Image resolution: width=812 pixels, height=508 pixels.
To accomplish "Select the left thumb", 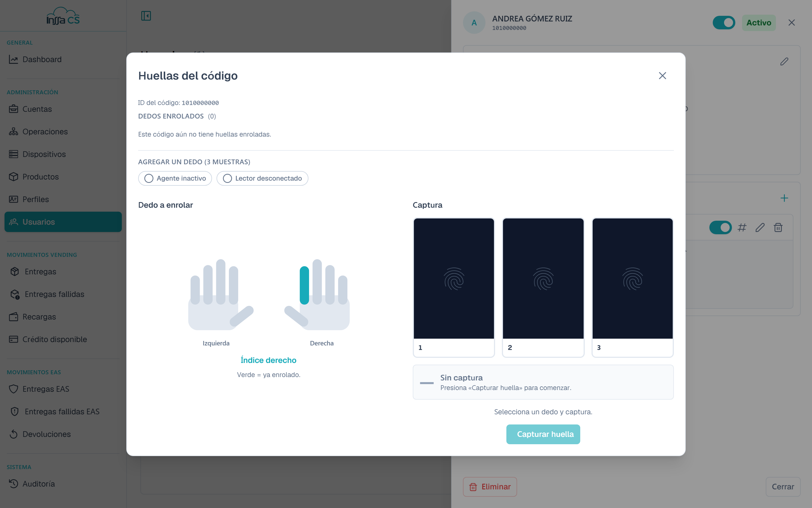I will click(242, 316).
